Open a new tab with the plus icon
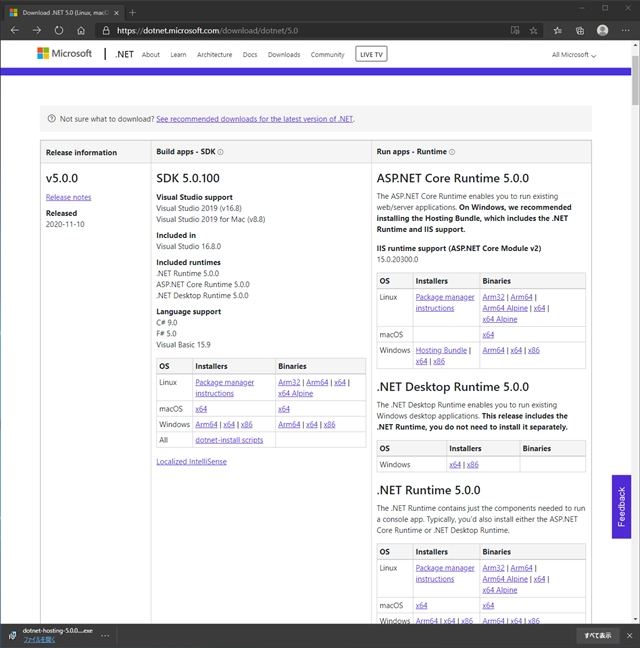Image resolution: width=640 pixels, height=648 pixels. pyautogui.click(x=132, y=12)
